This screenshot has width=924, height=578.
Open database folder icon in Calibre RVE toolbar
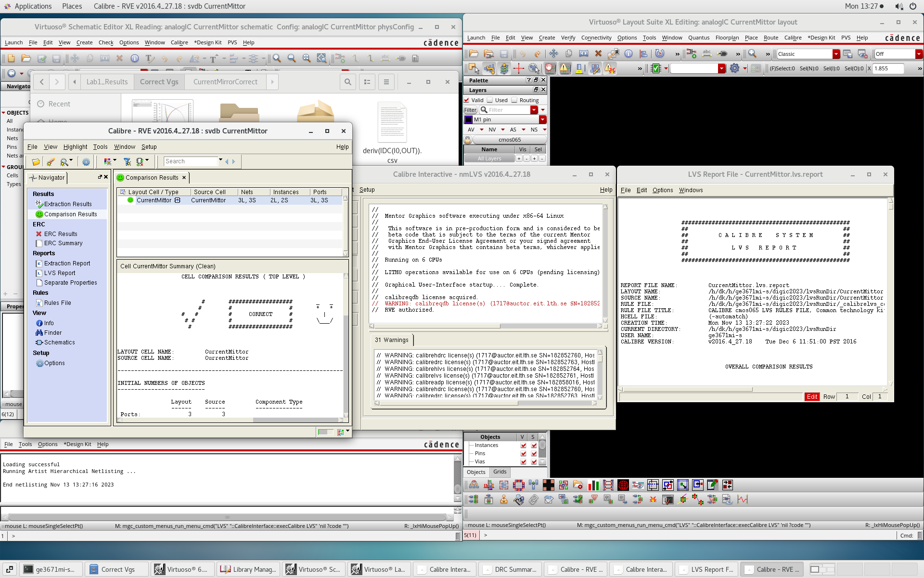(x=36, y=162)
